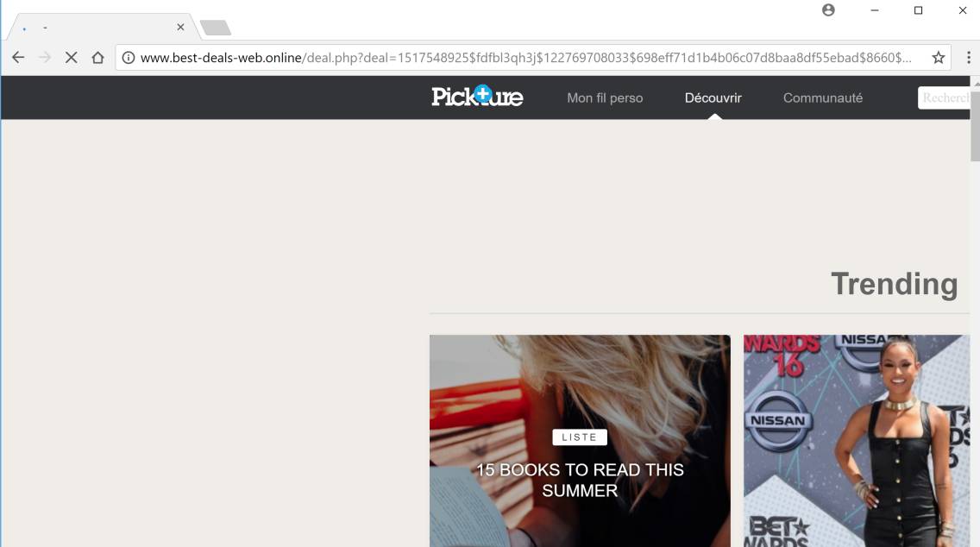The width and height of the screenshot is (980, 547).
Task: Stop page loading with X icon
Action: pos(72,58)
